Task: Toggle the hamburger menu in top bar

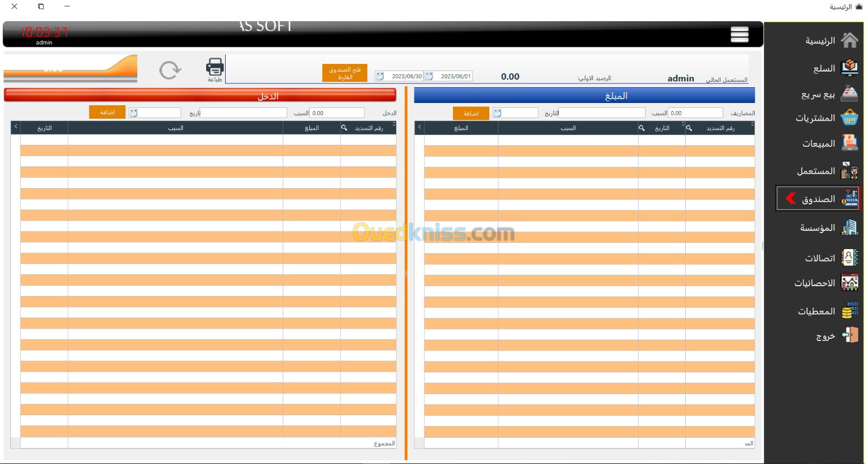Action: click(x=739, y=34)
